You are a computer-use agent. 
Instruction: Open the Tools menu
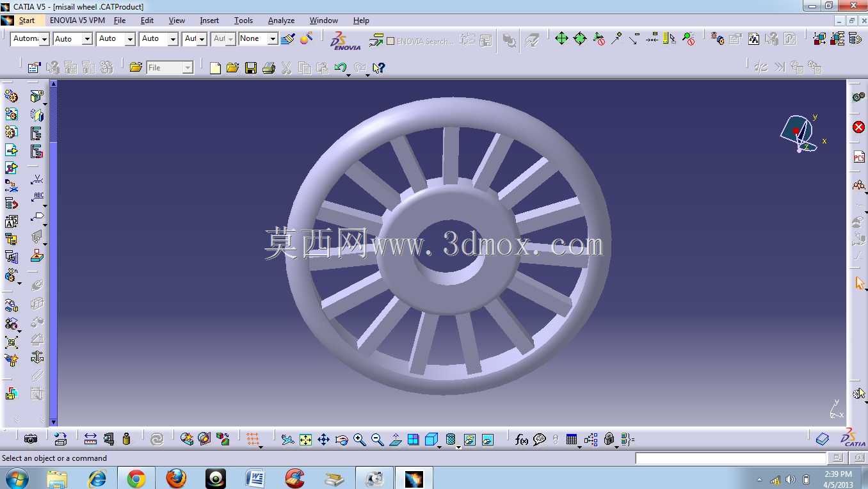pyautogui.click(x=243, y=20)
